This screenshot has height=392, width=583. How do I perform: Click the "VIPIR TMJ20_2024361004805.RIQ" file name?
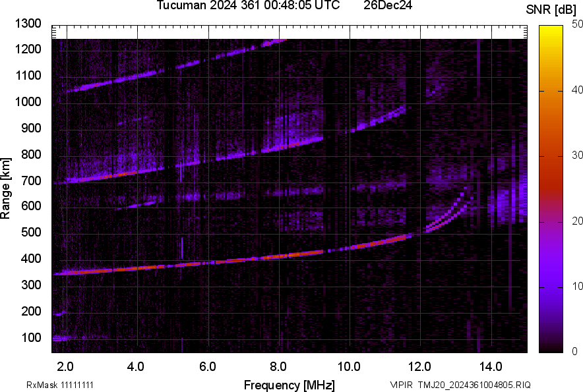460,385
